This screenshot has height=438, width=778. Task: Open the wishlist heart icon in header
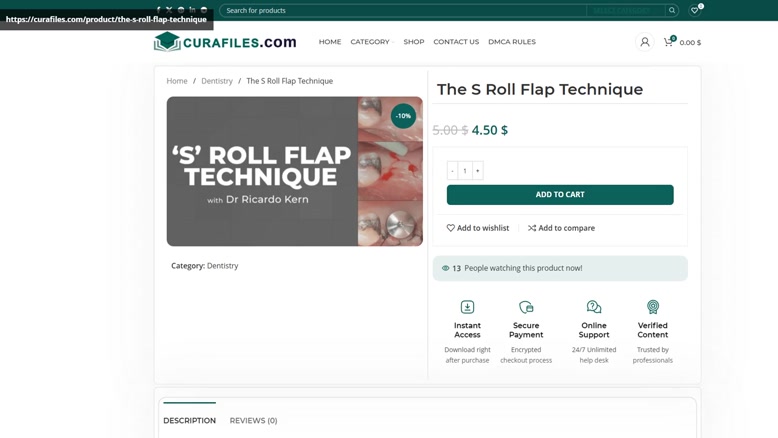coord(695,10)
